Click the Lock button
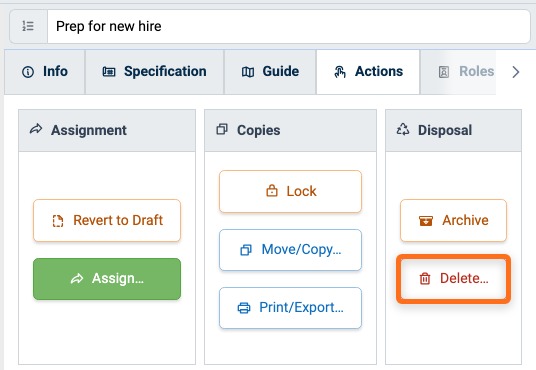 (x=290, y=191)
